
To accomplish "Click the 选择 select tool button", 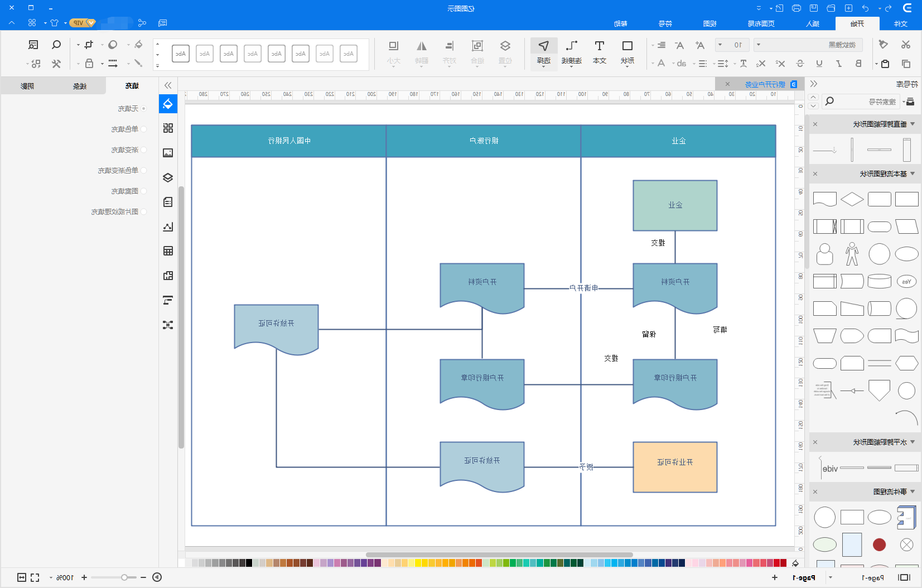I will pyautogui.click(x=543, y=52).
